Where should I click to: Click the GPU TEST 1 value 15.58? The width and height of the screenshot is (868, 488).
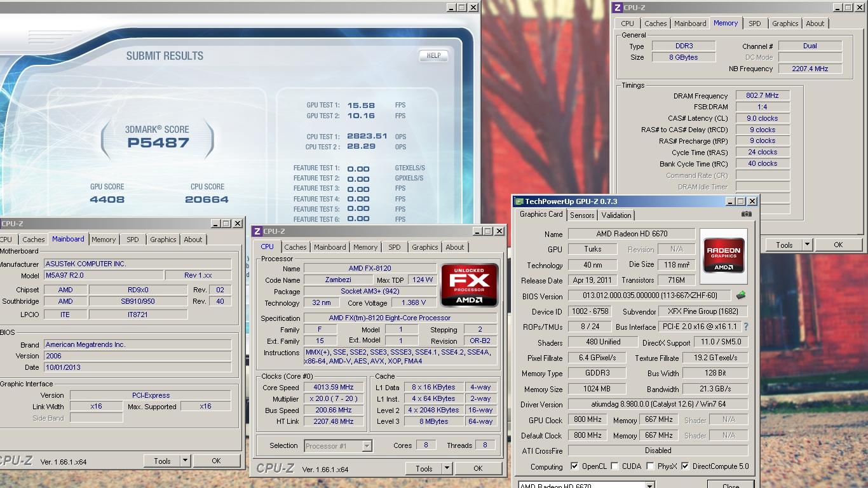(361, 105)
